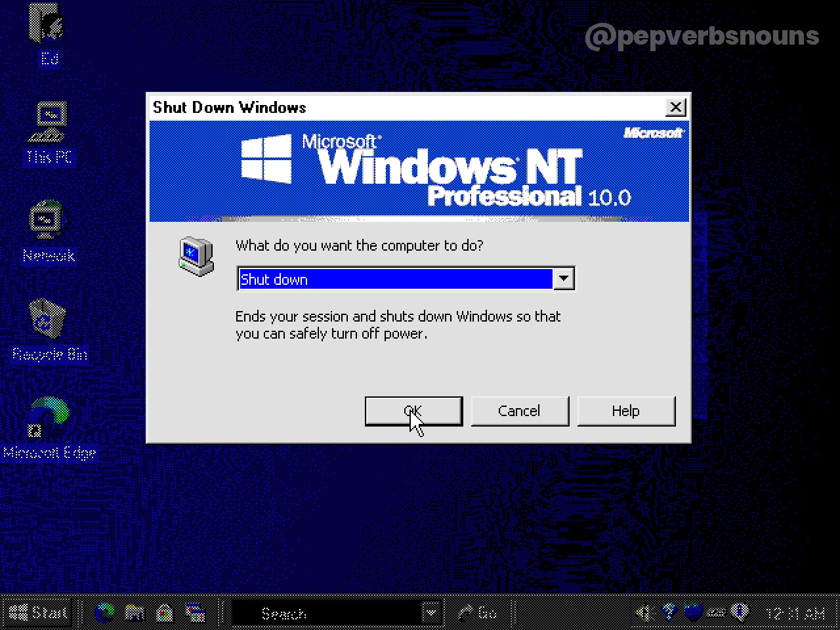Screen dimensions: 840x630
Task: Select the Recycle Bin desktop icon
Action: (x=49, y=330)
